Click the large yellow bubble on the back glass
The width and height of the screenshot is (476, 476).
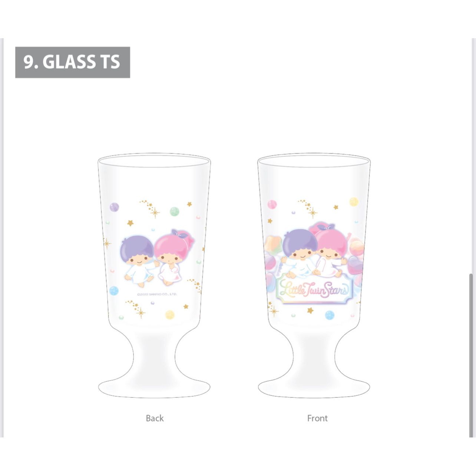pyautogui.click(x=170, y=315)
